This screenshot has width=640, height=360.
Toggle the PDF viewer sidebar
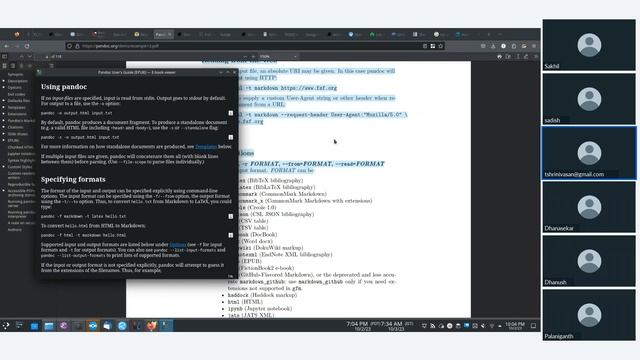pyautogui.click(x=5, y=56)
